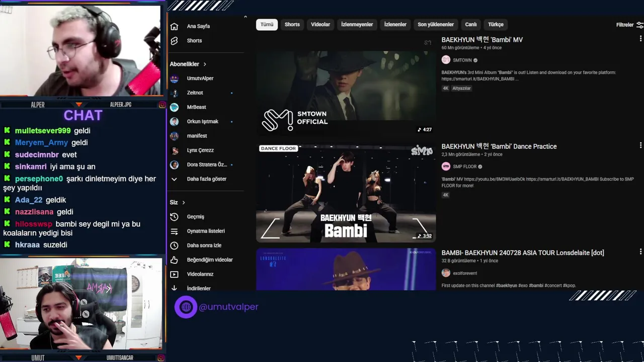644x362 pixels.
Task: Click the exolforeverrr channel name
Action: click(x=465, y=274)
